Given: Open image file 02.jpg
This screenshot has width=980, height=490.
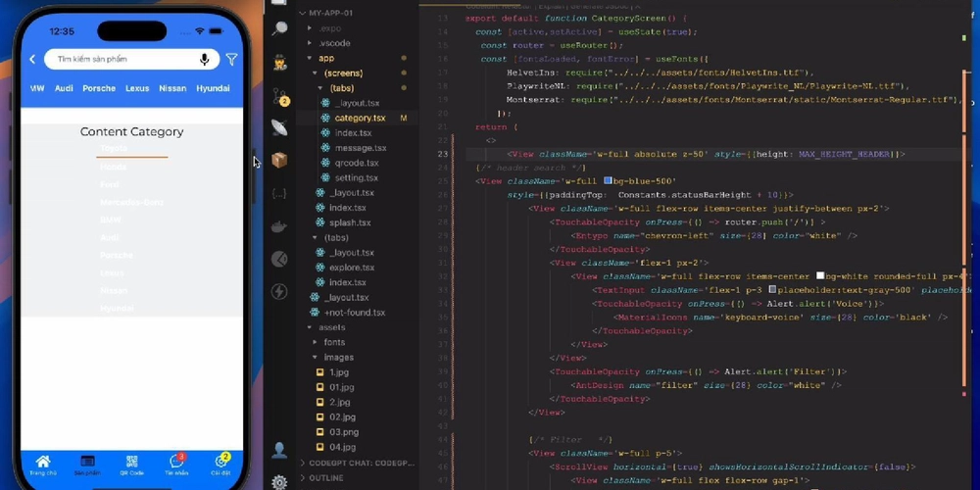Looking at the screenshot, I should [x=342, y=417].
